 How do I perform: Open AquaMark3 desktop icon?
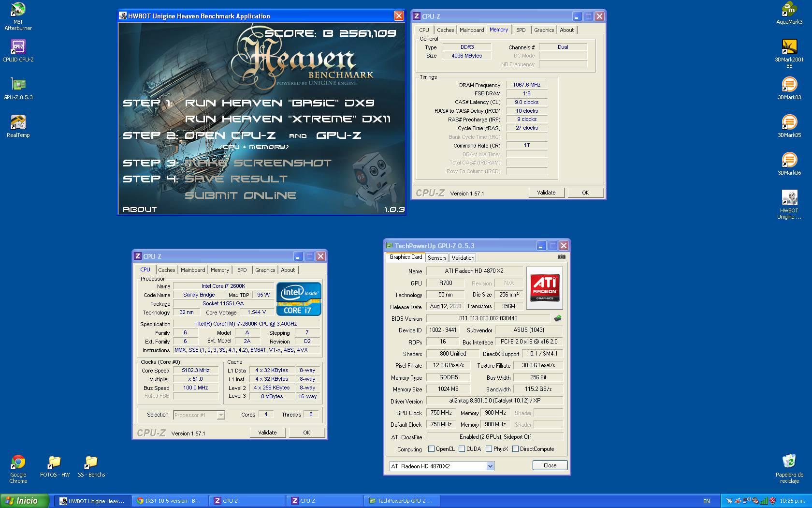(x=789, y=13)
